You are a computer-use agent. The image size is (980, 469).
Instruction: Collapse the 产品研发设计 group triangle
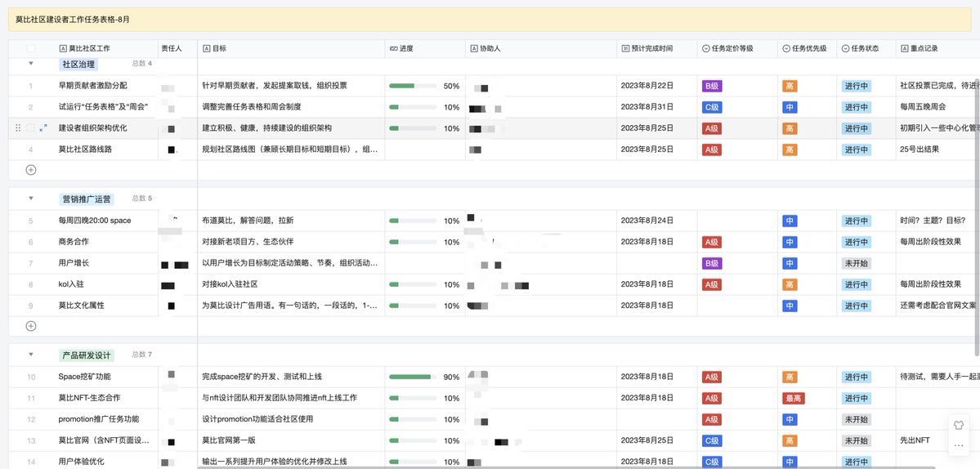(30, 354)
